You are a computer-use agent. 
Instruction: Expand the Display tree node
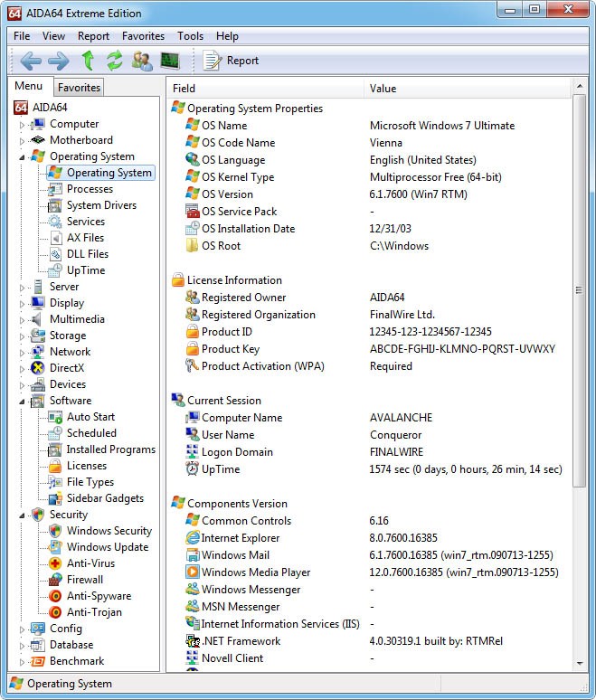point(22,304)
